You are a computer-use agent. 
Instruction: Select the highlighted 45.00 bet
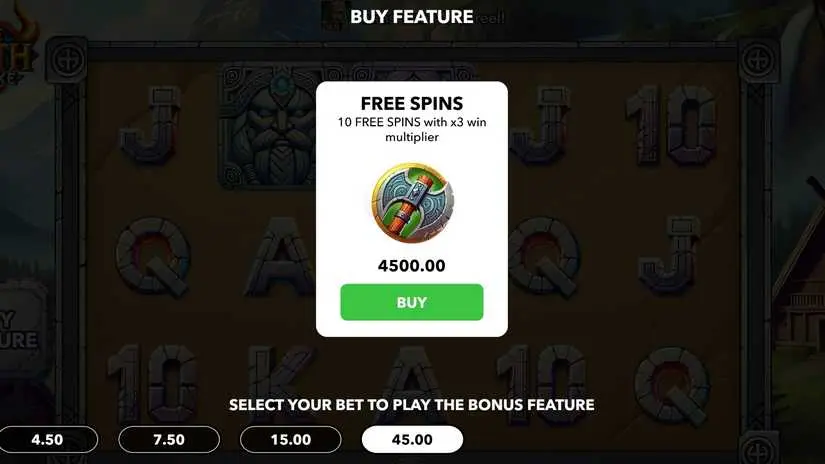412,439
